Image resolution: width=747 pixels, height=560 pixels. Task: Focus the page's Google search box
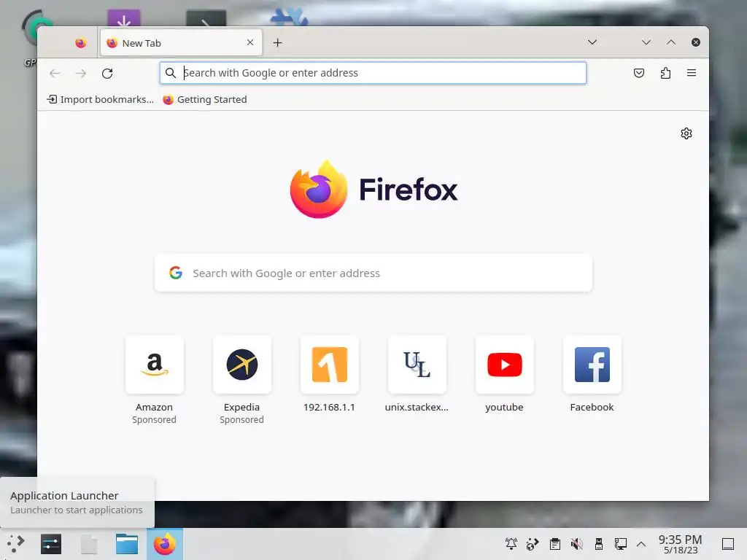[373, 273]
